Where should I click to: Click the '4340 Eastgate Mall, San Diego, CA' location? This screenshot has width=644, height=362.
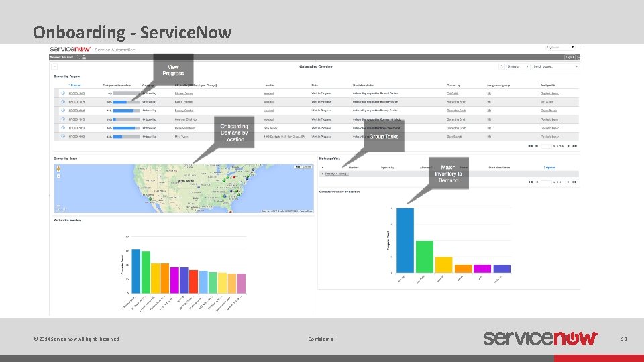[284, 137]
